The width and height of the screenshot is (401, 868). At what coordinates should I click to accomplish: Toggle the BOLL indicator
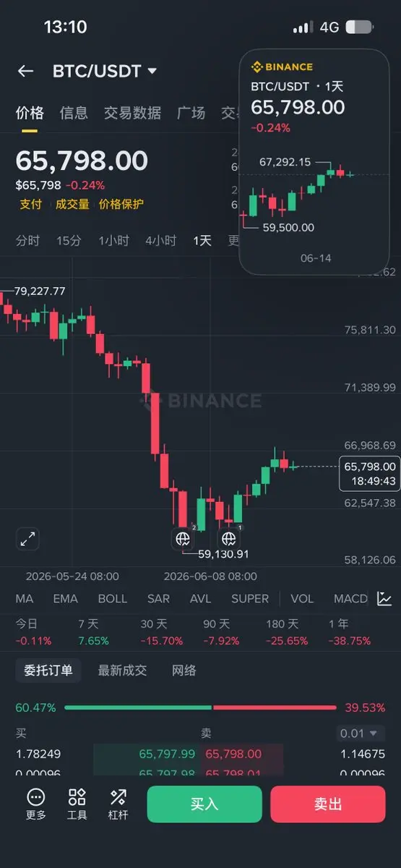point(112,599)
